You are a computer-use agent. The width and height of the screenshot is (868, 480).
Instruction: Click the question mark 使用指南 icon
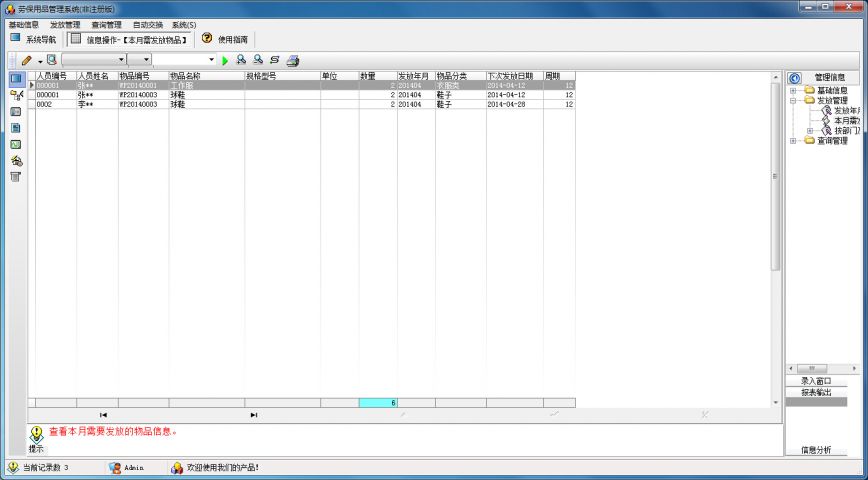(207, 39)
